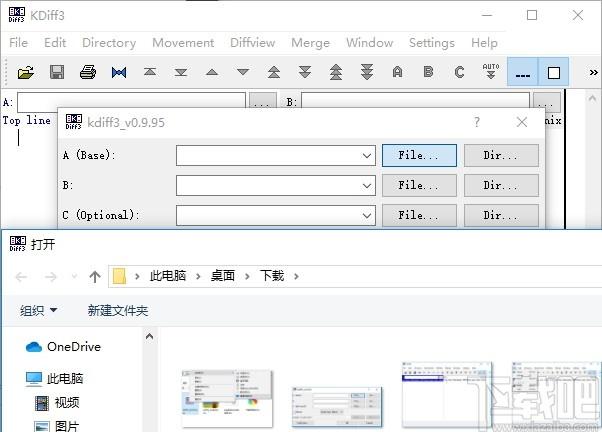Click 下载 in the address breadcrumb
The height and width of the screenshot is (432, 602).
pos(272,276)
